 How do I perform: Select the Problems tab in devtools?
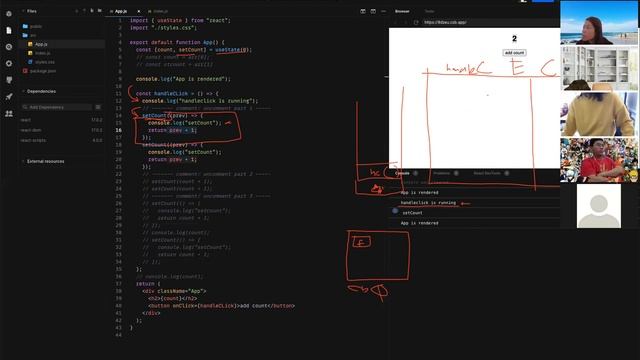pyautogui.click(x=442, y=173)
